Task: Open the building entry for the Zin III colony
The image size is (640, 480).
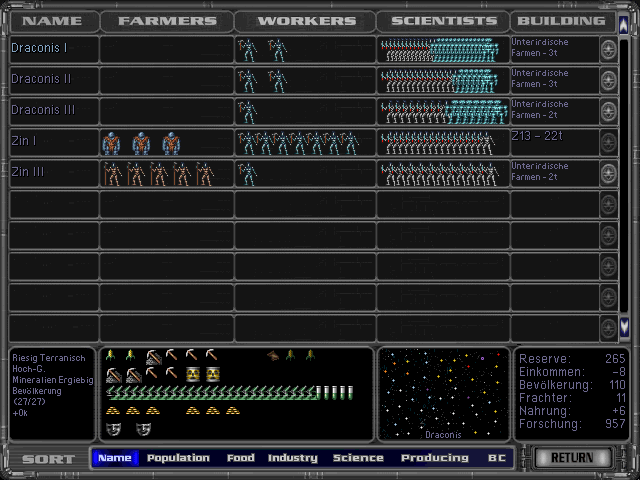Action: click(553, 171)
